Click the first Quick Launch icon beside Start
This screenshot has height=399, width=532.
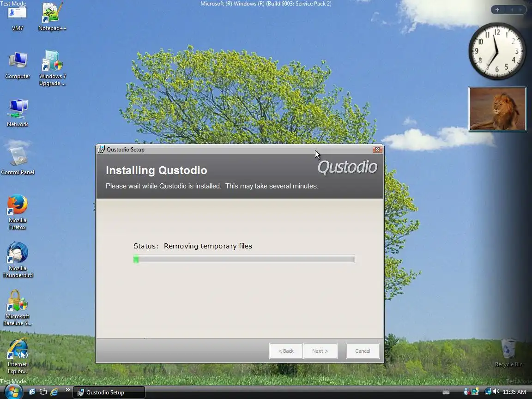(x=32, y=392)
